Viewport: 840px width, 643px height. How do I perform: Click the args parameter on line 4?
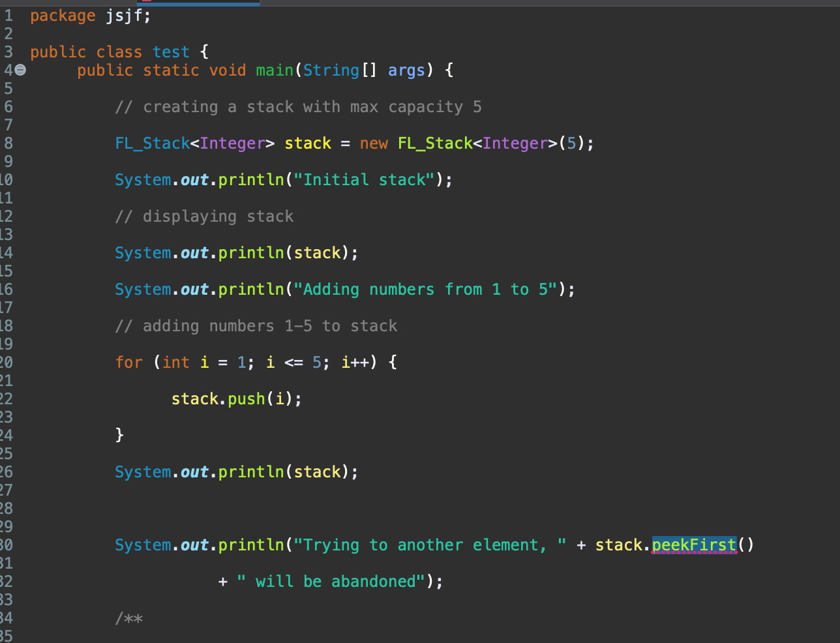point(406,70)
